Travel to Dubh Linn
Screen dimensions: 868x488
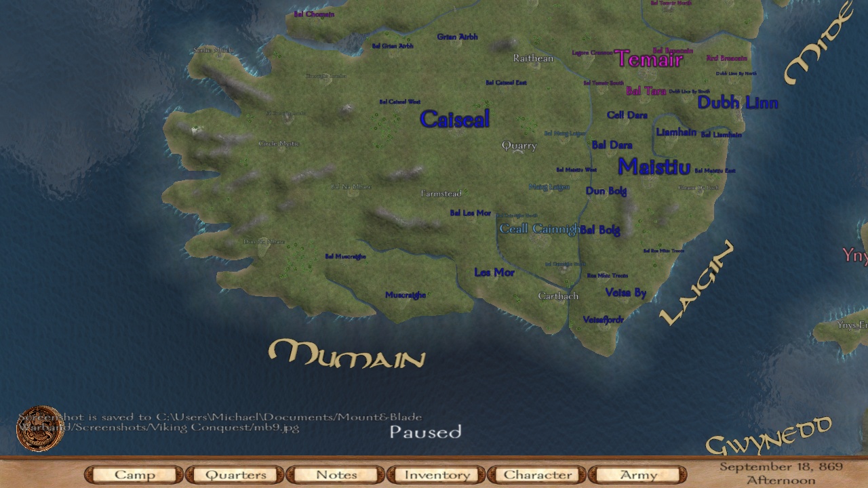738,103
